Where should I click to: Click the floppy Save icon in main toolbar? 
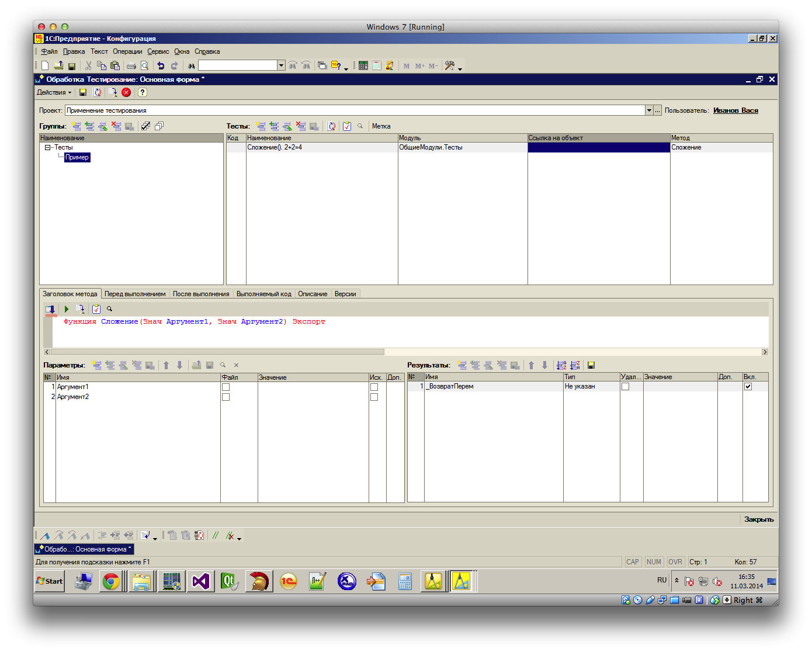click(x=72, y=66)
